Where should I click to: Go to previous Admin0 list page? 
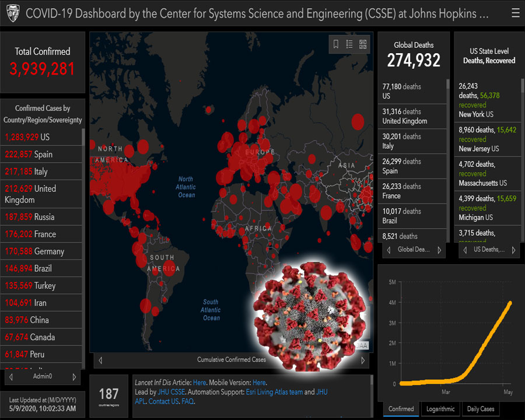coord(11,377)
